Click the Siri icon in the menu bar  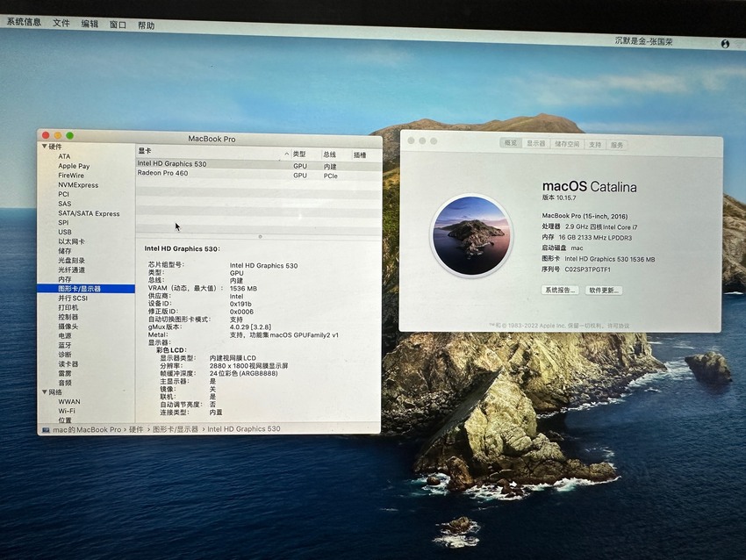point(725,44)
